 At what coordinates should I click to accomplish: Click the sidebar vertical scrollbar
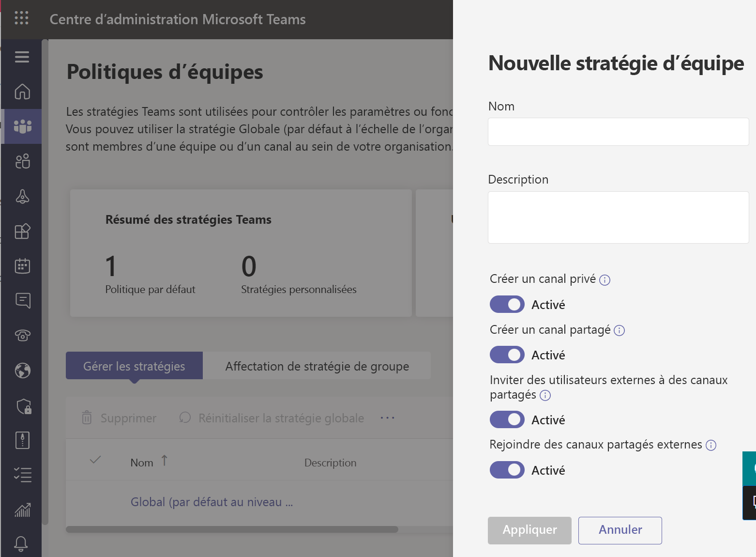click(x=45, y=282)
